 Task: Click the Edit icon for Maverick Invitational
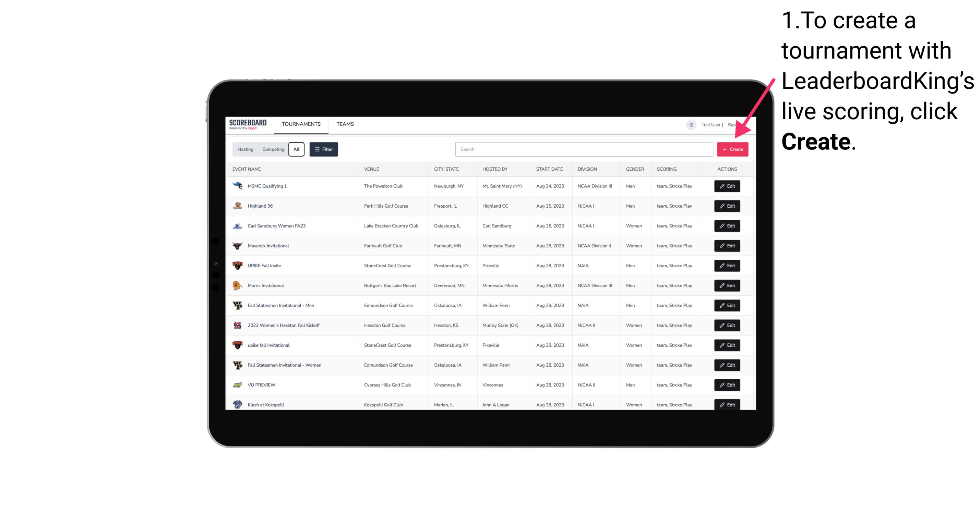727,245
